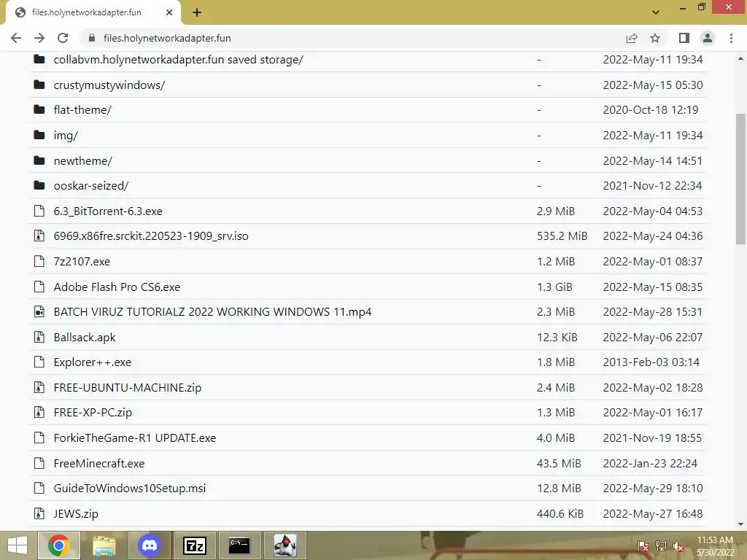The height and width of the screenshot is (560, 747).
Task: Click the ooskar-seized/ folder icon
Action: coord(39,185)
